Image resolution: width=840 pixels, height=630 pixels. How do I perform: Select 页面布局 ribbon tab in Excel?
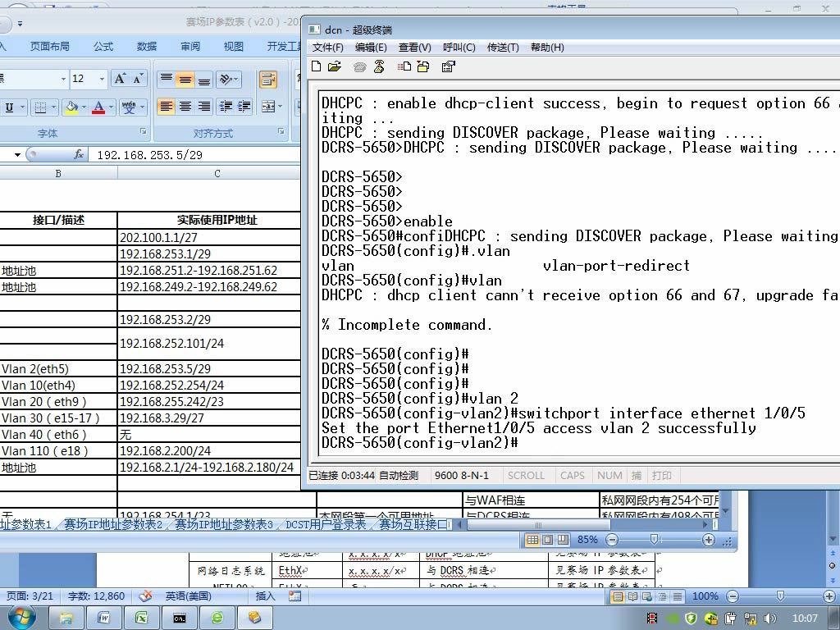[x=50, y=47]
